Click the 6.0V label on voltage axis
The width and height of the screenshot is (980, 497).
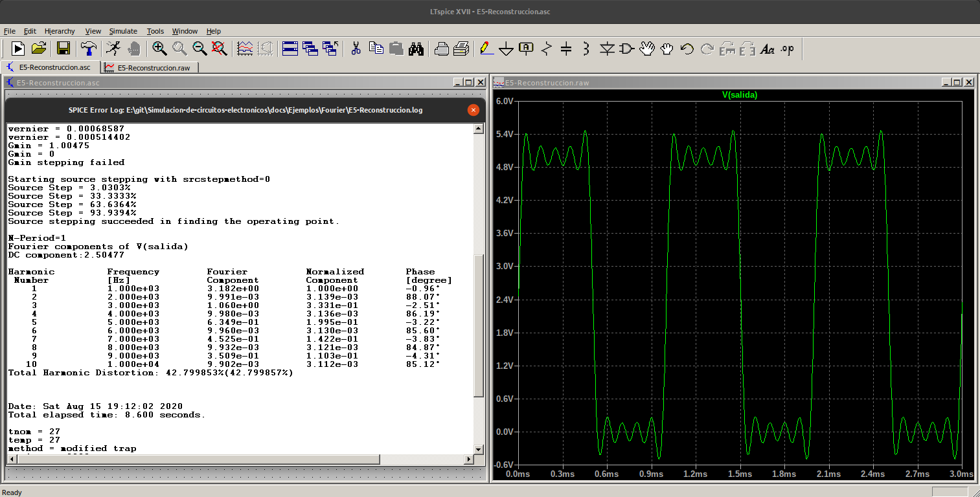click(504, 102)
